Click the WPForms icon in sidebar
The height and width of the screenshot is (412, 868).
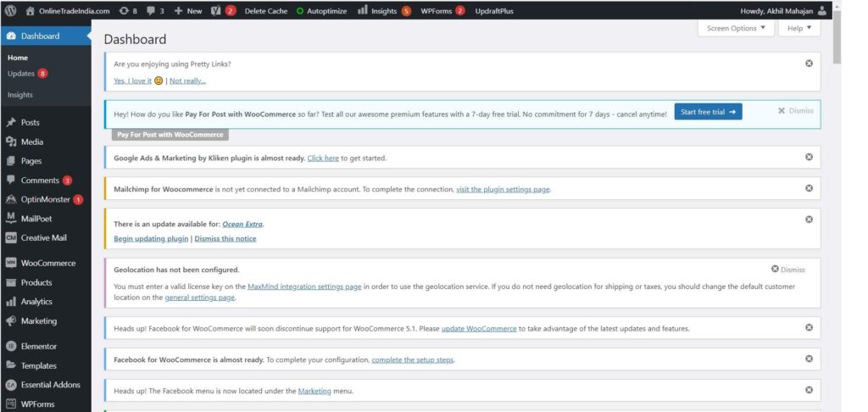pos(11,404)
